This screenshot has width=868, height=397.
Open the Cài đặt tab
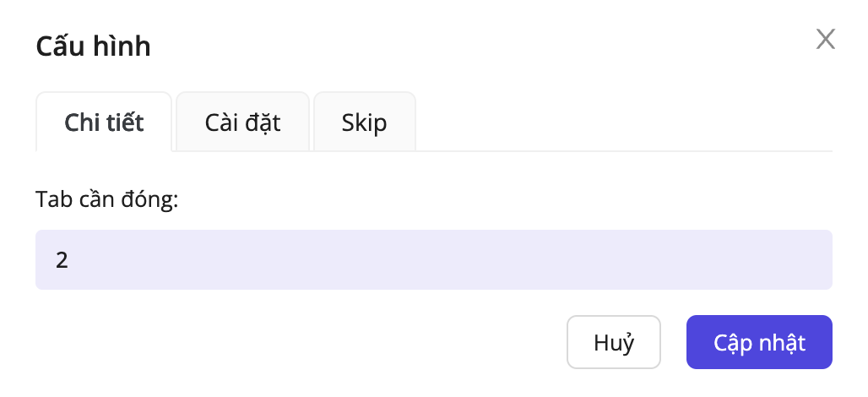[x=242, y=122]
